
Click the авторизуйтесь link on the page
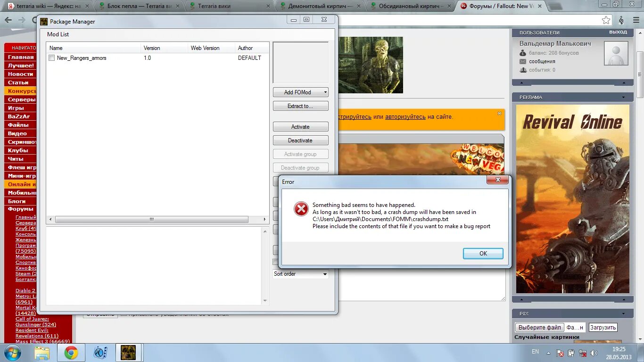(405, 116)
